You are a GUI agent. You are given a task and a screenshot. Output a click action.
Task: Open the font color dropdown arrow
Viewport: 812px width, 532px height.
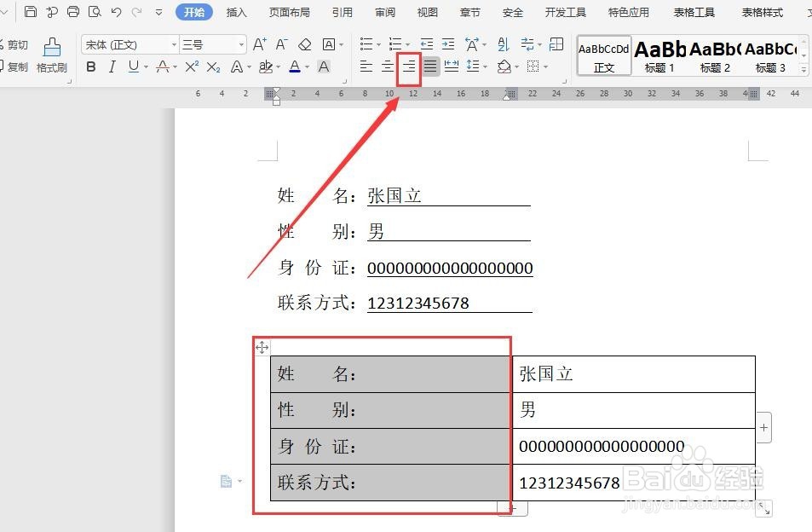tap(305, 66)
